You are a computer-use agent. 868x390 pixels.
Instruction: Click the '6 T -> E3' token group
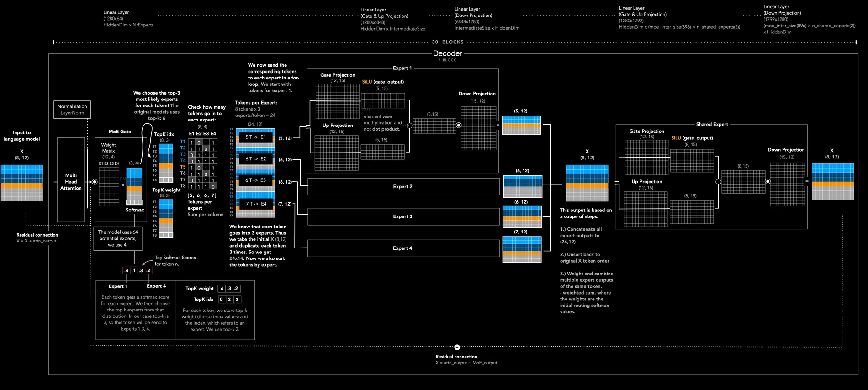click(255, 180)
